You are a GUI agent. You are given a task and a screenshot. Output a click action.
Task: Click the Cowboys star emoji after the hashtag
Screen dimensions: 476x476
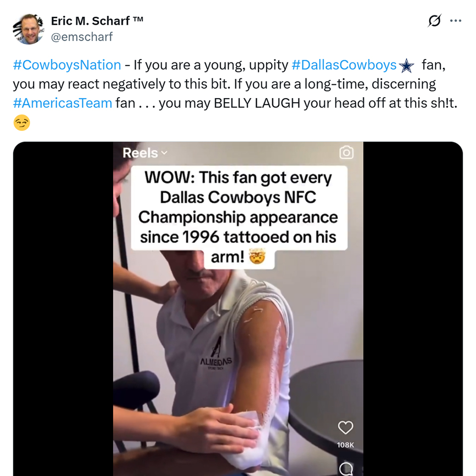pyautogui.click(x=406, y=65)
